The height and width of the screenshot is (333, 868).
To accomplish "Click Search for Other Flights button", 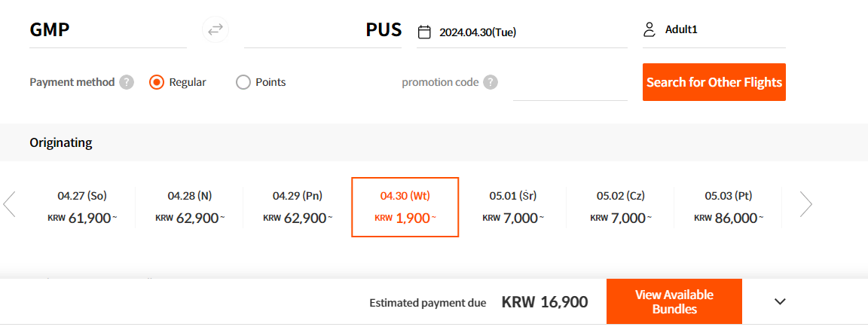I will pos(714,82).
